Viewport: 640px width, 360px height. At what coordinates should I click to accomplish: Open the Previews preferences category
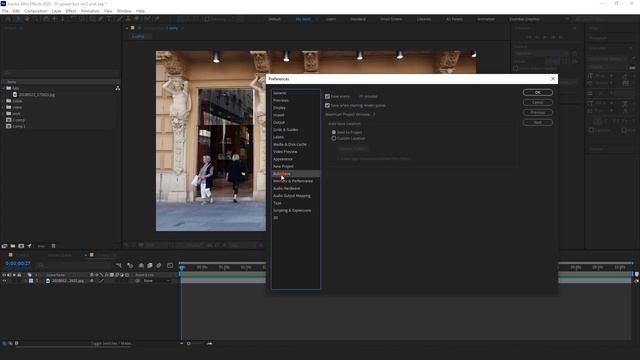coord(281,100)
